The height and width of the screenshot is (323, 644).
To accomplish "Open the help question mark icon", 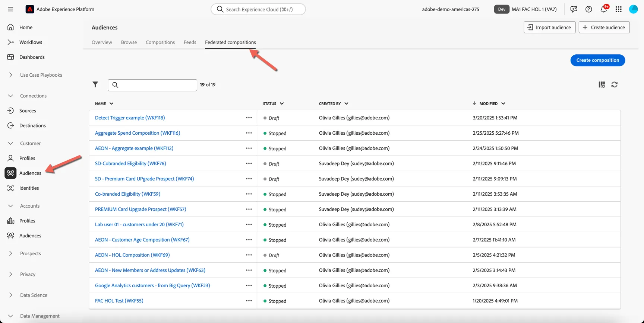I will [588, 9].
